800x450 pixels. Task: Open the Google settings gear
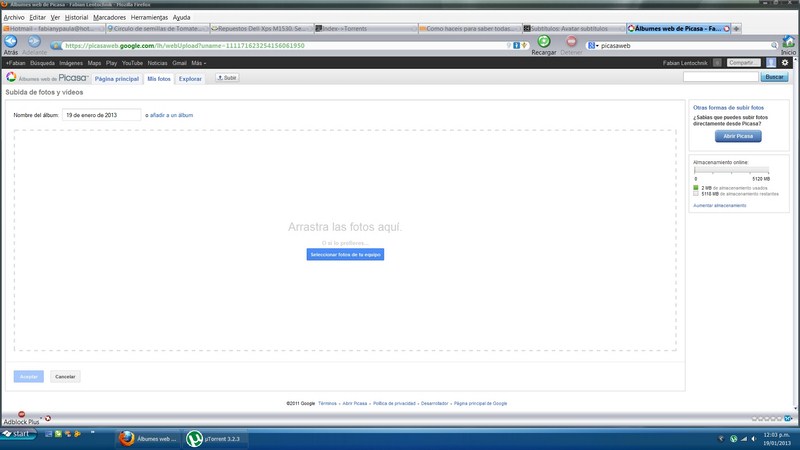(785, 63)
